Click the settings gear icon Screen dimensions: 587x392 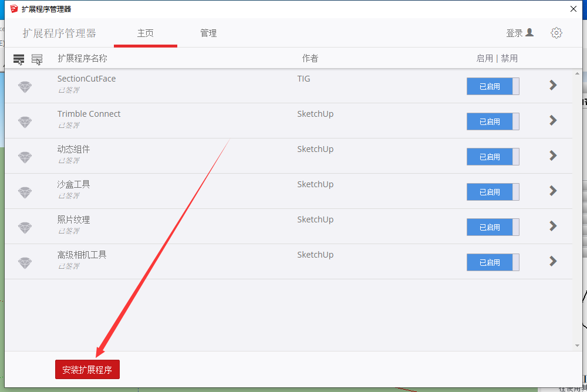(x=556, y=33)
